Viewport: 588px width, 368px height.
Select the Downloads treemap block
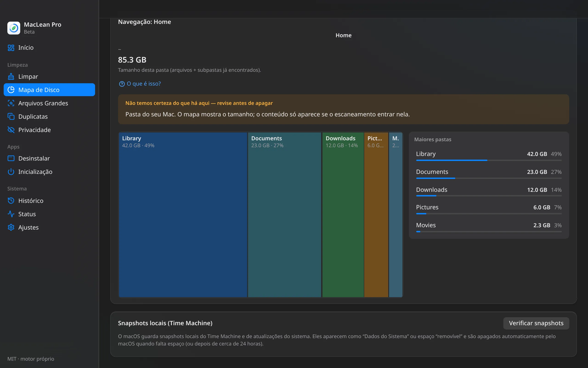(x=343, y=215)
